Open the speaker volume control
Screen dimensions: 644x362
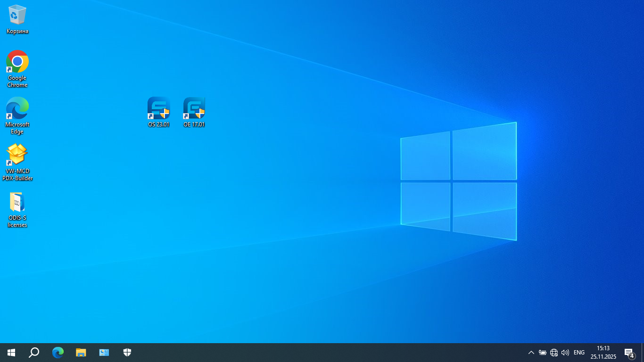tap(565, 353)
